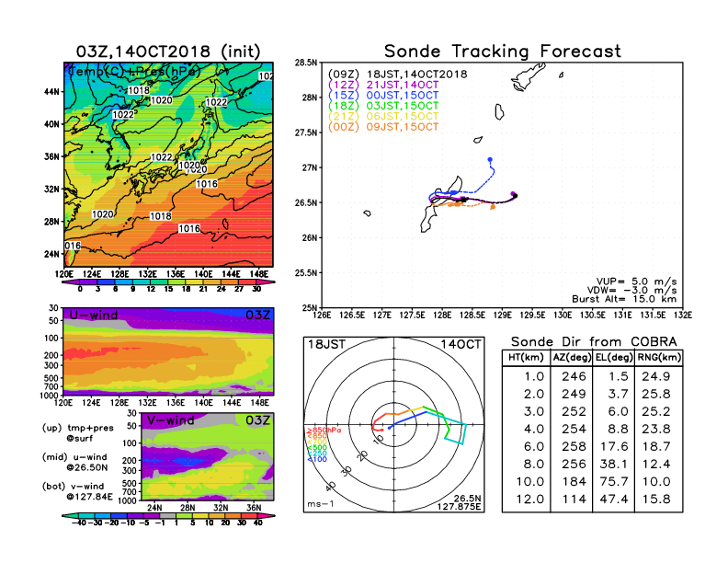Click the 'HT(km)' column header

tap(526, 357)
